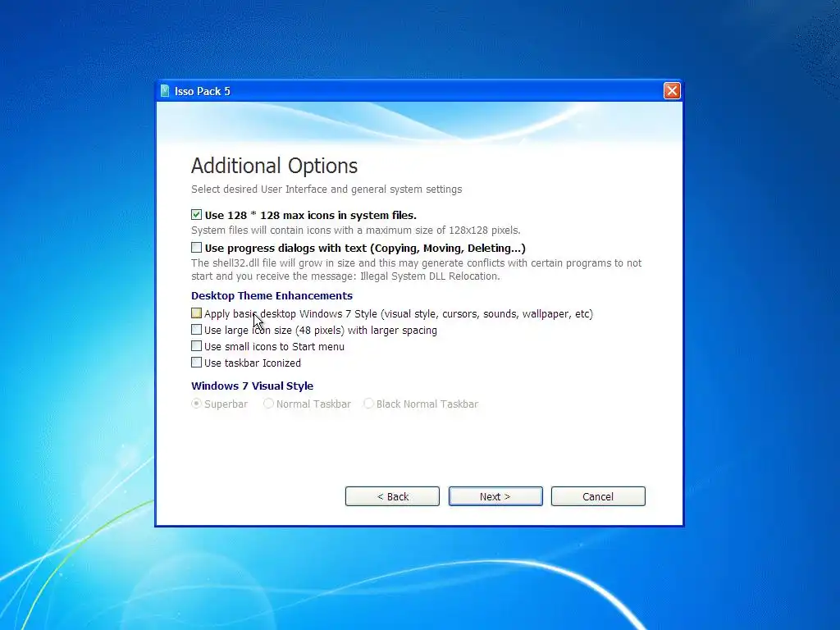The image size is (840, 630).
Task: Cancel the Isso Pack 5 installer
Action: point(598,496)
